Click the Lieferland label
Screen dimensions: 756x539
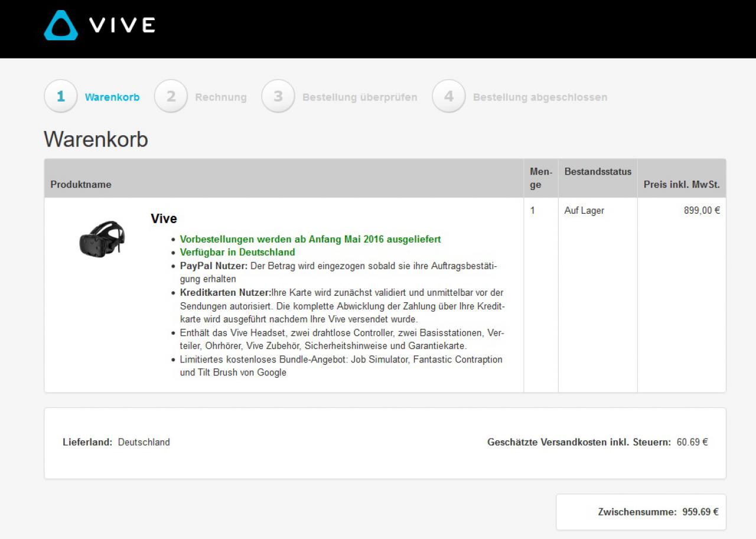(87, 442)
